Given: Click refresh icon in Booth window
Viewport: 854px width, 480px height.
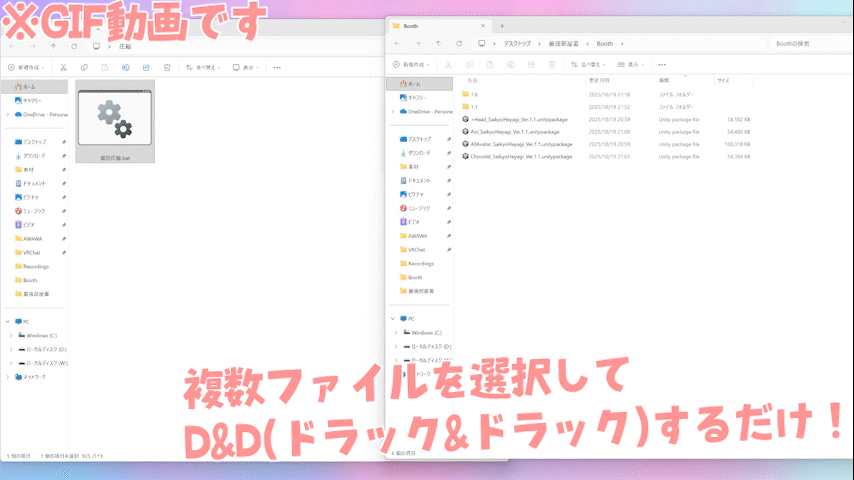Looking at the screenshot, I should point(459,44).
